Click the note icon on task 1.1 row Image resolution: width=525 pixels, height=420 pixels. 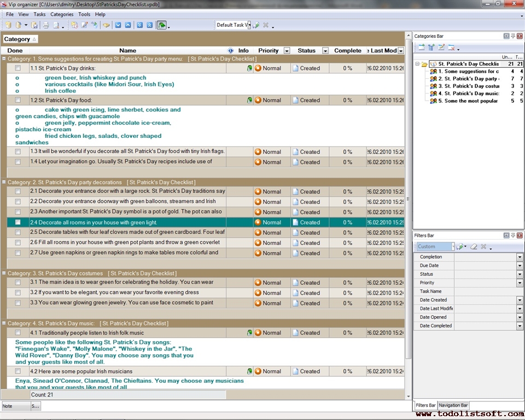click(249, 68)
